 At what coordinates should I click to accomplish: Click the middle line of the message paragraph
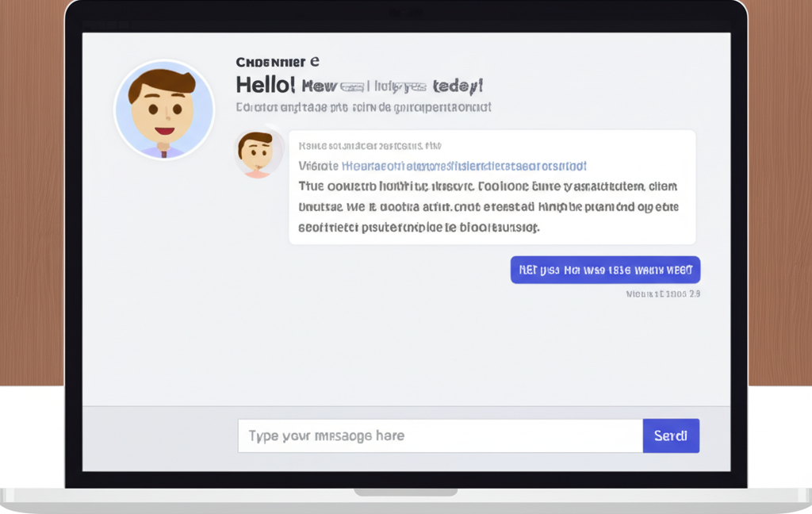(488, 207)
